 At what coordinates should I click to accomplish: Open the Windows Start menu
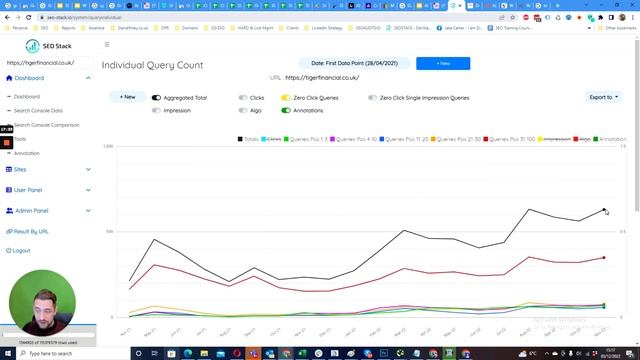coord(7,353)
